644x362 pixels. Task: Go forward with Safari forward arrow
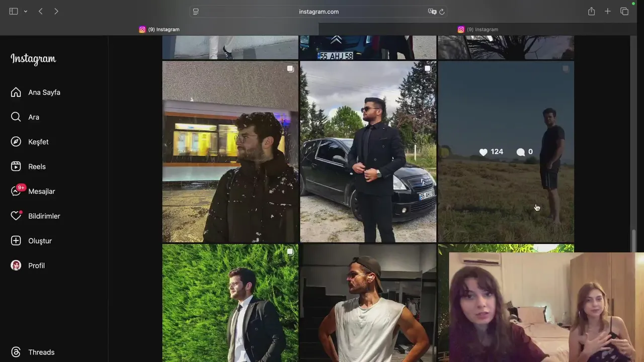pyautogui.click(x=56, y=11)
